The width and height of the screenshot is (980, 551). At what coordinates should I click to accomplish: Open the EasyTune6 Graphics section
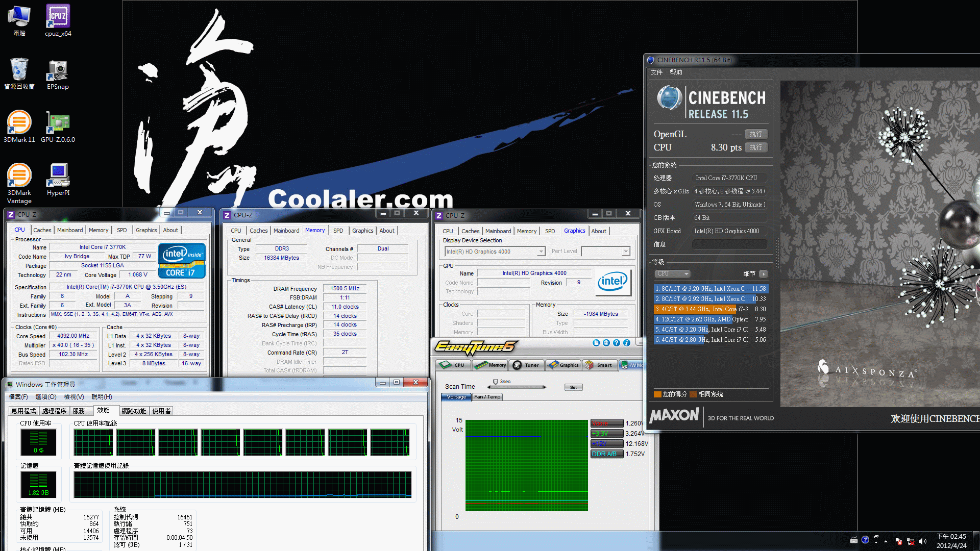click(x=563, y=365)
